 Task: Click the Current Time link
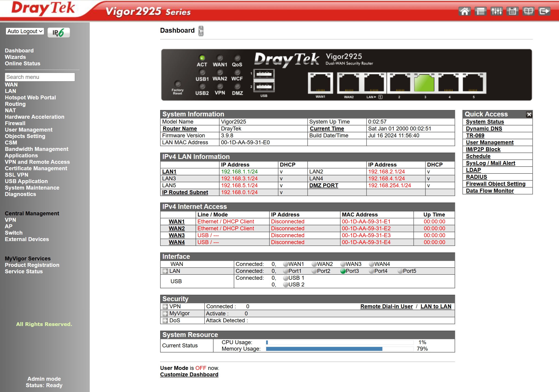click(x=327, y=129)
